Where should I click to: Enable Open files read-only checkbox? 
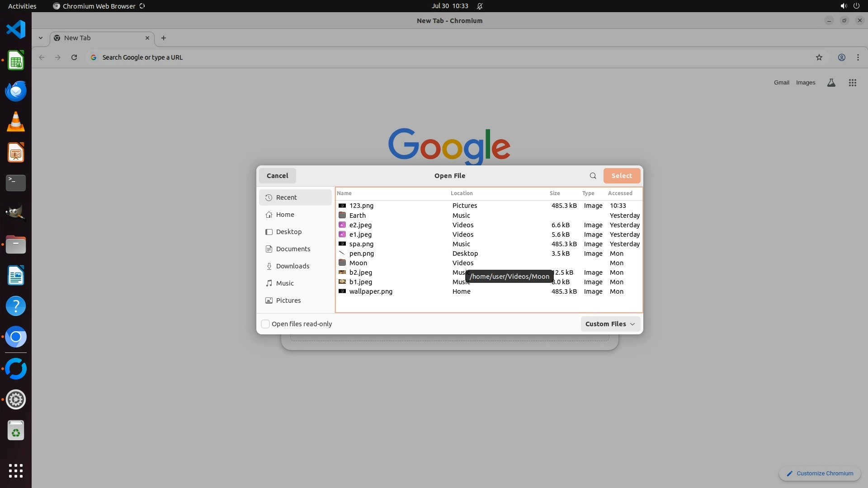pos(265,324)
